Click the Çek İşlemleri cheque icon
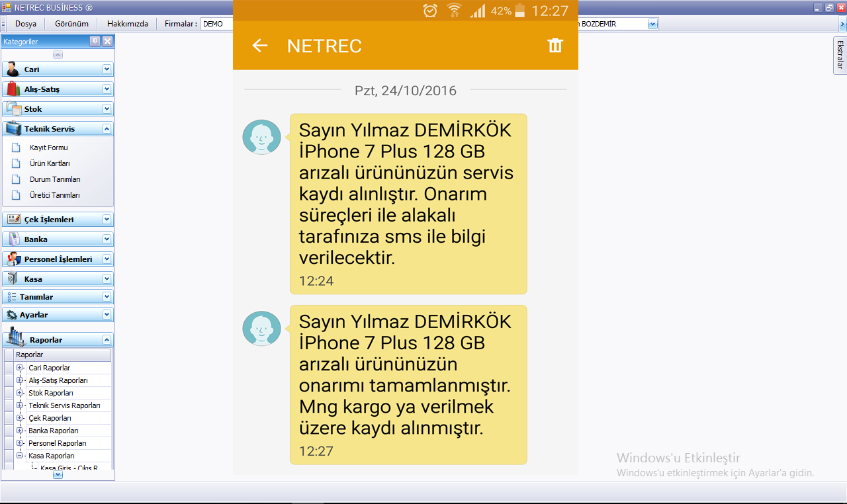Image resolution: width=847 pixels, height=504 pixels. [x=13, y=219]
